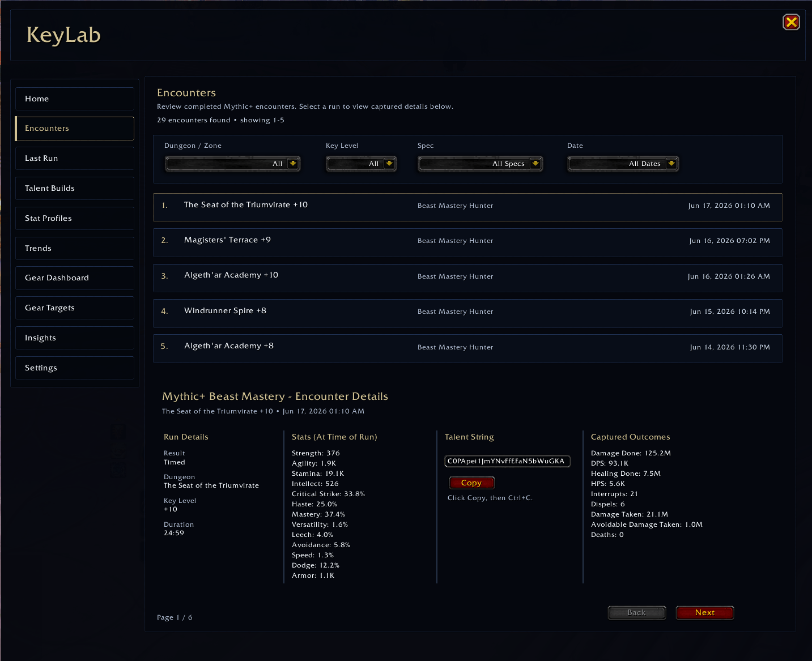View the Trends page
Screen dimensions: 812x661
pyautogui.click(x=75, y=248)
